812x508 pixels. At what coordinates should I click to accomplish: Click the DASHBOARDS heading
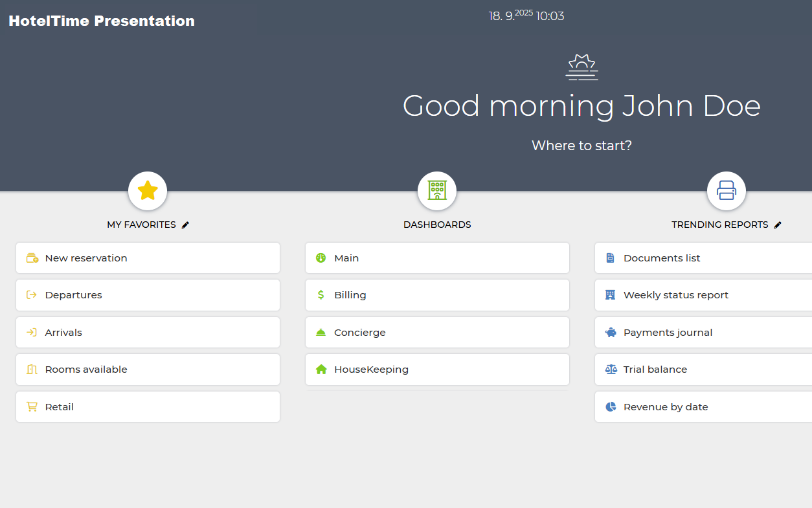(x=437, y=225)
